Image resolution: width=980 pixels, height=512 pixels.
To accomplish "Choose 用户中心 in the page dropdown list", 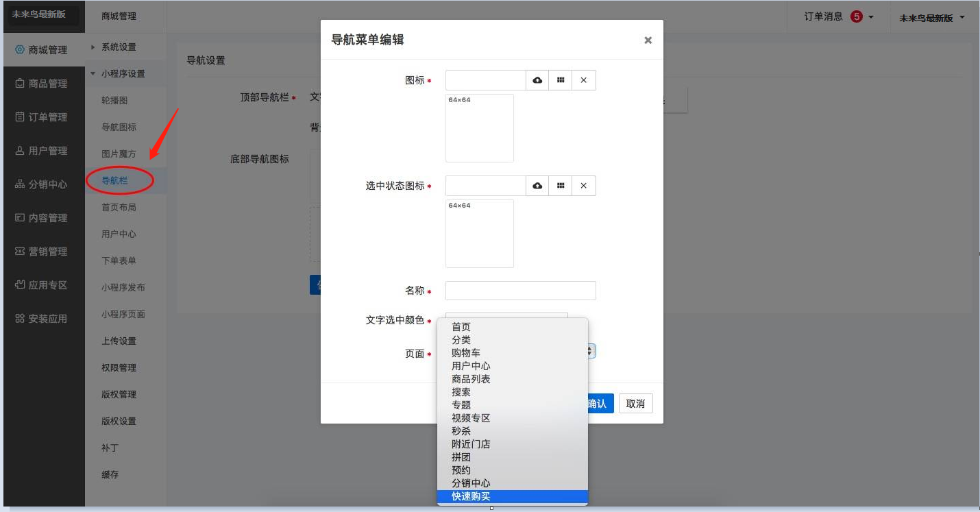I will [x=513, y=366].
